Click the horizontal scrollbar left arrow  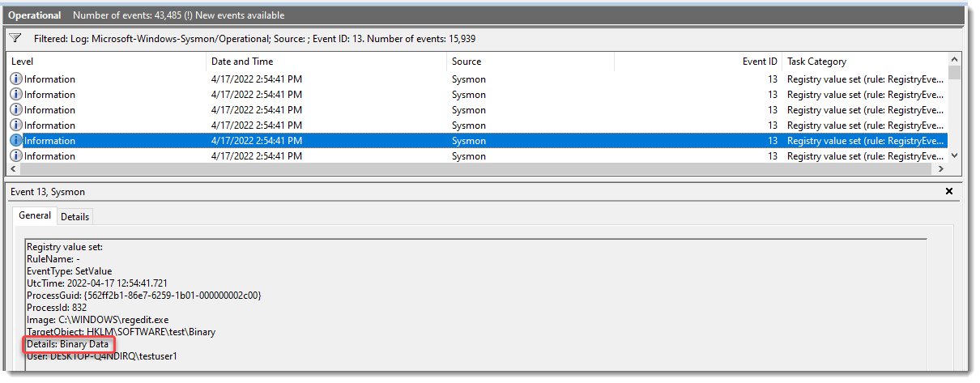(x=13, y=169)
